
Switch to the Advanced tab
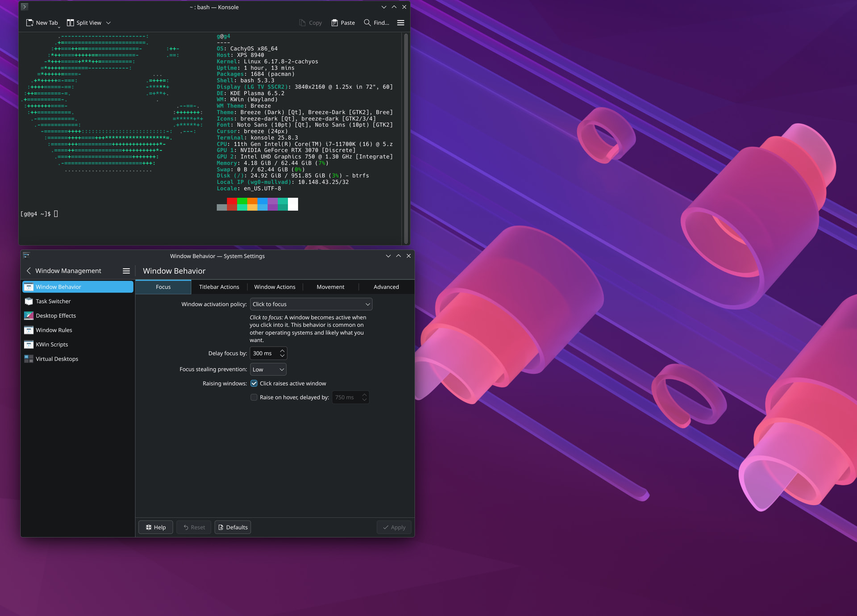(386, 287)
